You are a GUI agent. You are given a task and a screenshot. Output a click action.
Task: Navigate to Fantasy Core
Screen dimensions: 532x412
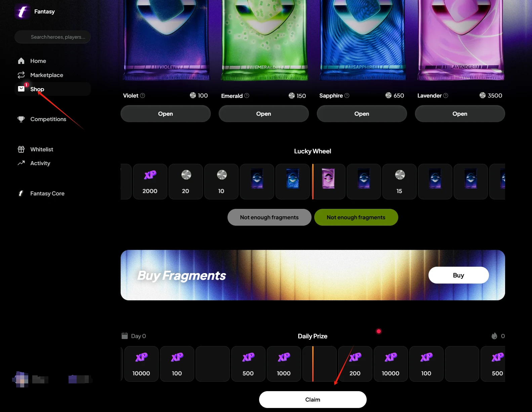coord(47,193)
